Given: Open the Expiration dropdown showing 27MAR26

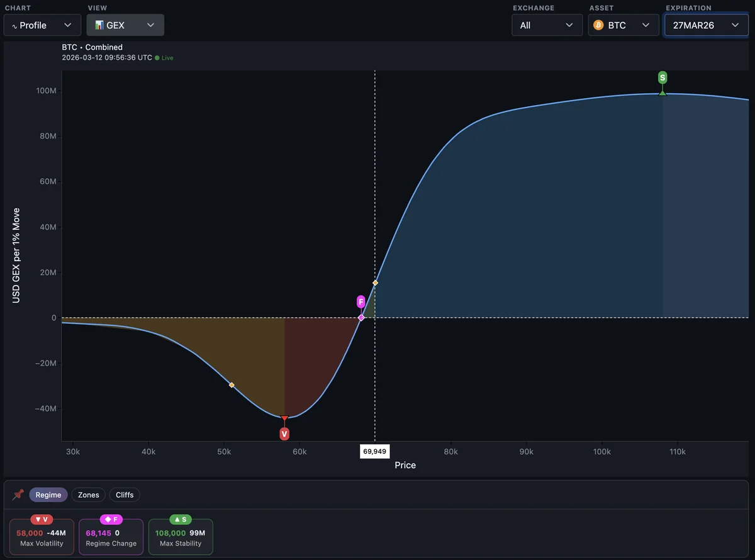Looking at the screenshot, I should click(706, 25).
